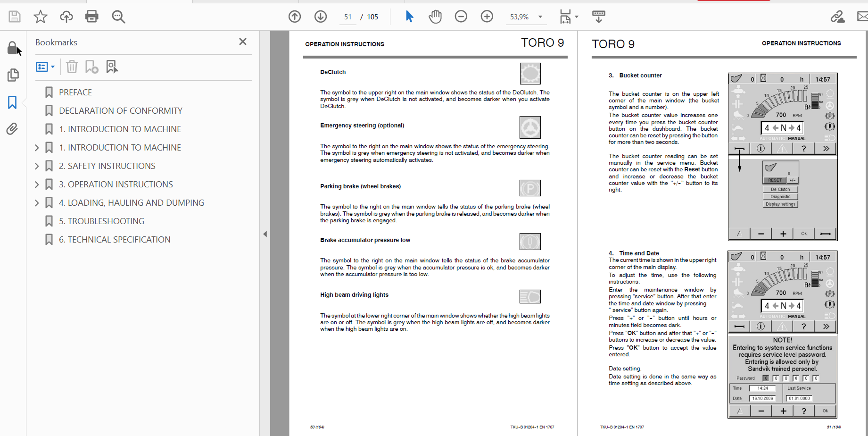Toggle the Bookmarks panel sidebar icon
The width and height of the screenshot is (868, 436).
[x=12, y=102]
